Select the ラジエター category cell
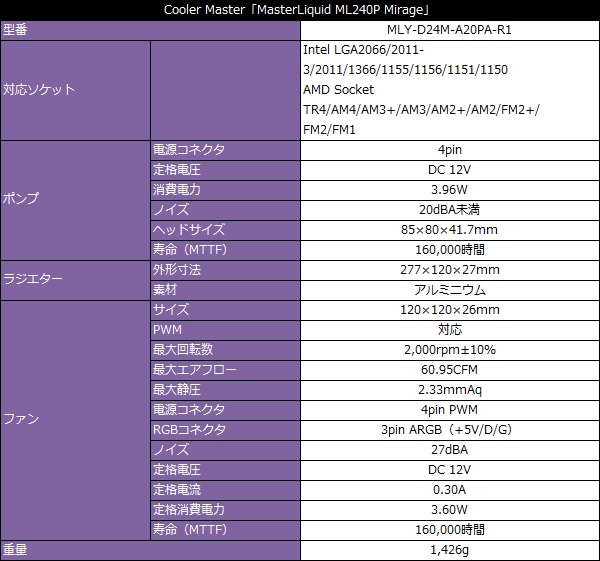Viewport: 600px width, 561px height. point(75,280)
